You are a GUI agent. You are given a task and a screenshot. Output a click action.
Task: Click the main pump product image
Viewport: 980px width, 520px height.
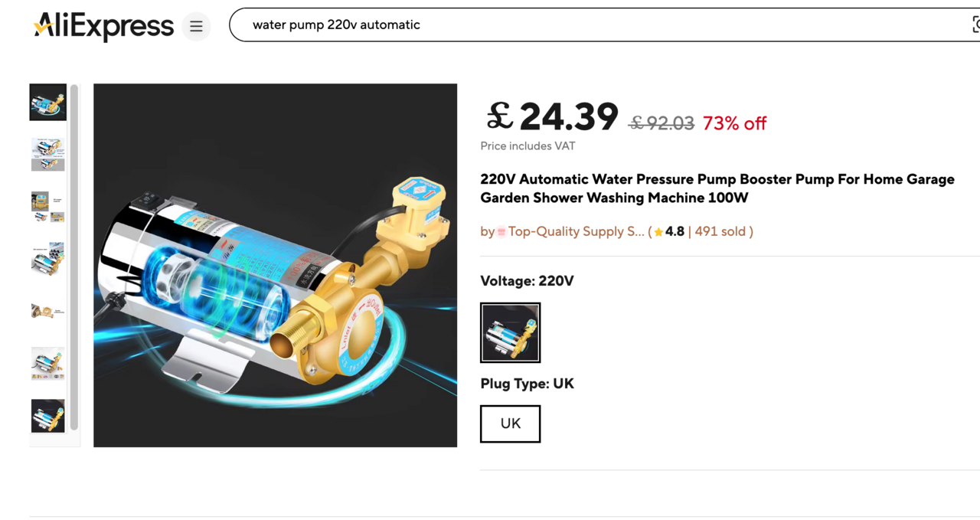point(275,265)
